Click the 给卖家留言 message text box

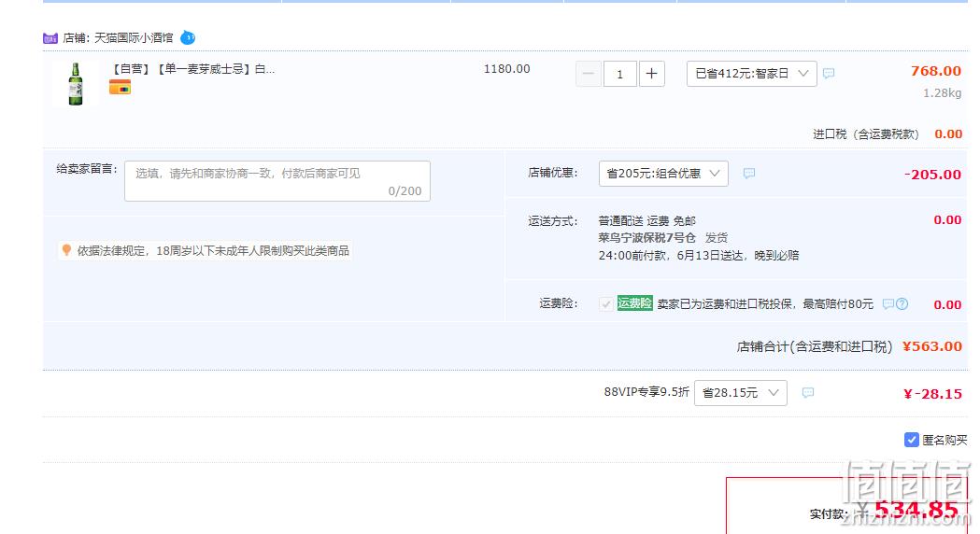(277, 181)
